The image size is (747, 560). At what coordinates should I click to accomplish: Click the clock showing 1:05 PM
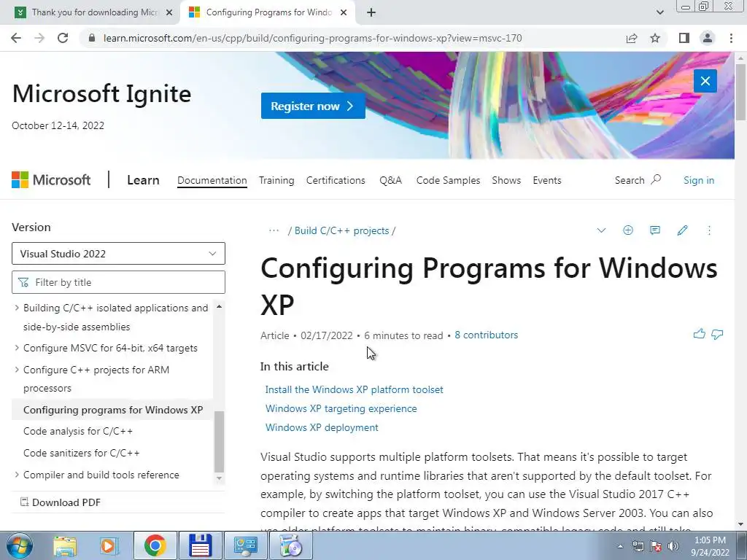pos(710,540)
